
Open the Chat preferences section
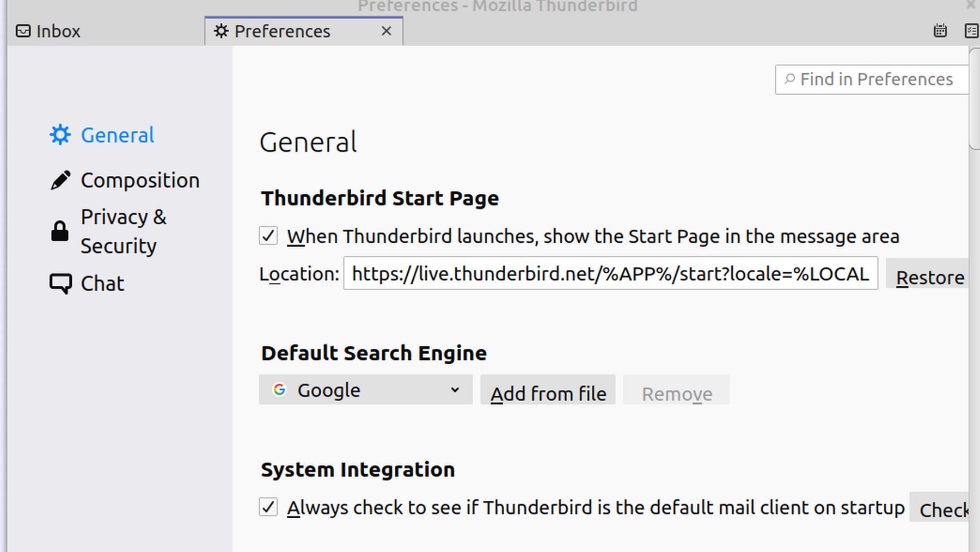(87, 284)
